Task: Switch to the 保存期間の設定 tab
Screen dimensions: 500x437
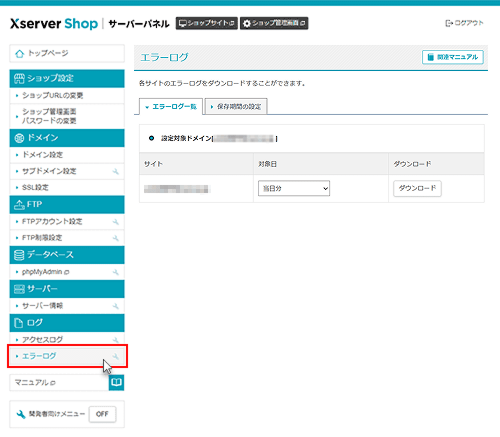Action: [236, 107]
